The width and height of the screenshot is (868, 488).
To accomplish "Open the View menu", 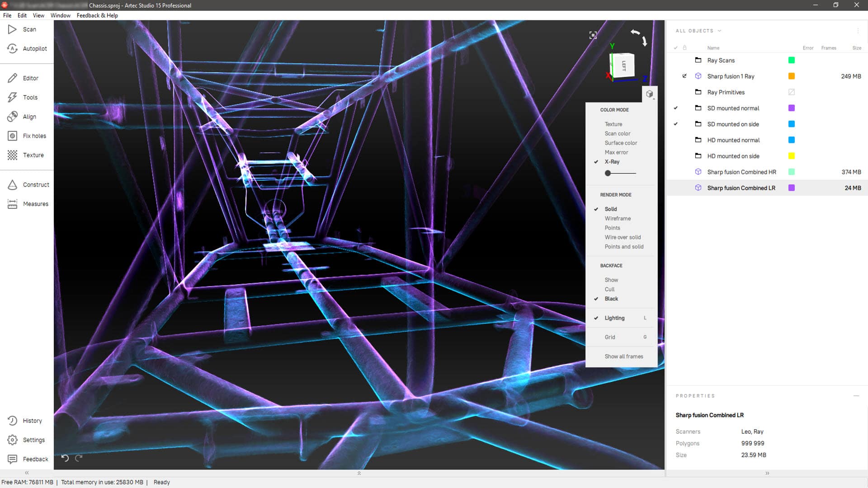I will 38,15.
